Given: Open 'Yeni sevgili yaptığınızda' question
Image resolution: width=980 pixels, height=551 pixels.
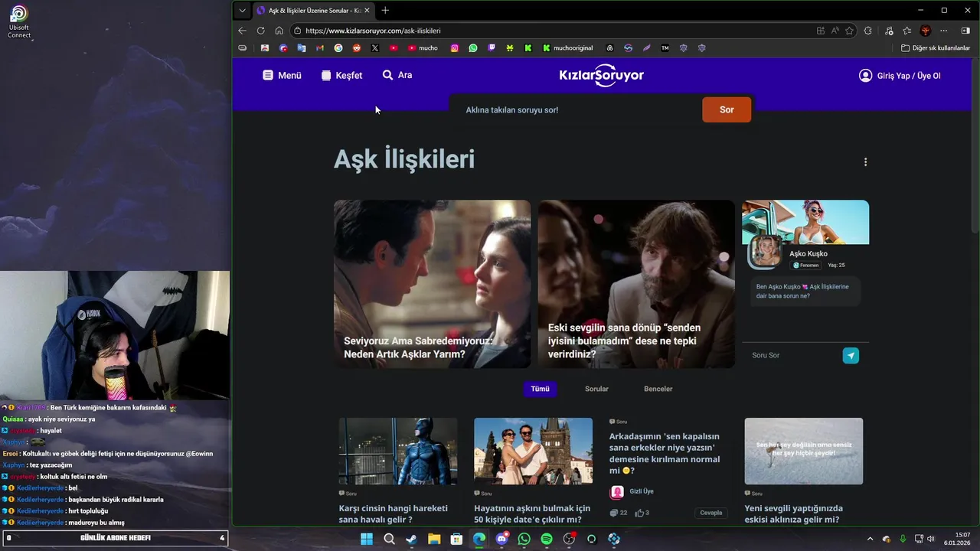Looking at the screenshot, I should pos(794,514).
